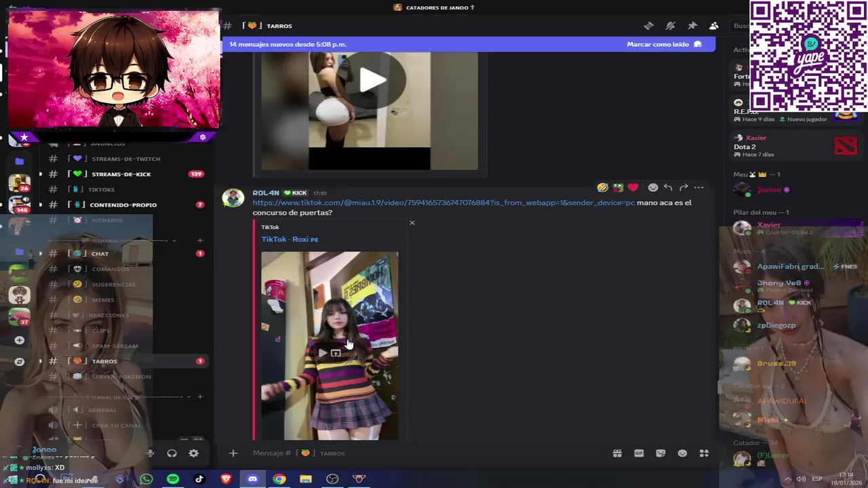Collapse the General category chevron
Image resolution: width=868 pixels, height=488 pixels.
point(174,241)
